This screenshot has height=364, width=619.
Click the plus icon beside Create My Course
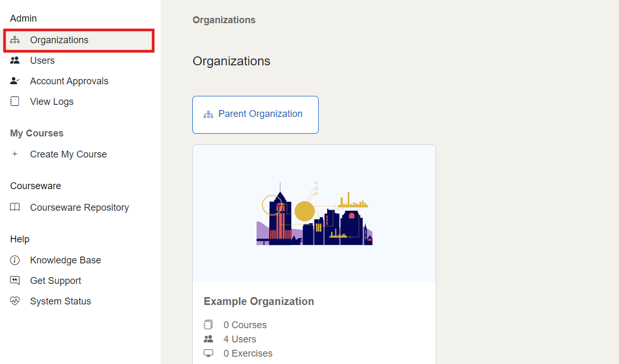tap(15, 154)
